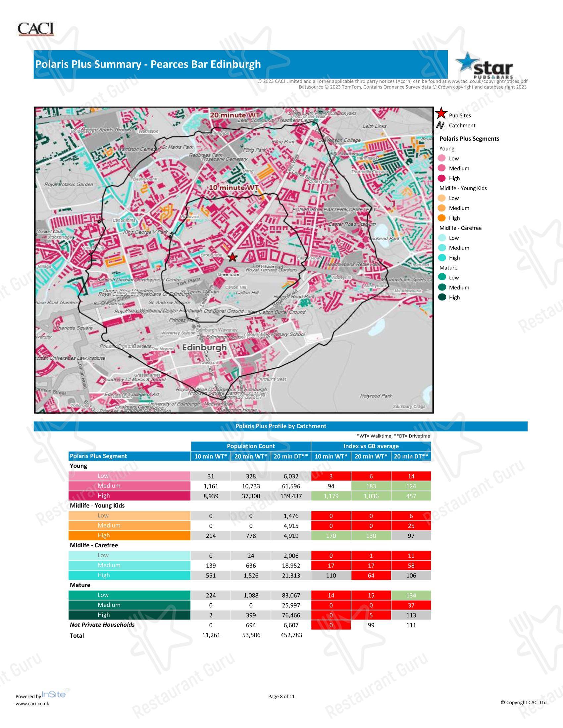This screenshot has width=563, height=728.
Task: Open the www.caci.co.uk footer link
Action: point(32,704)
